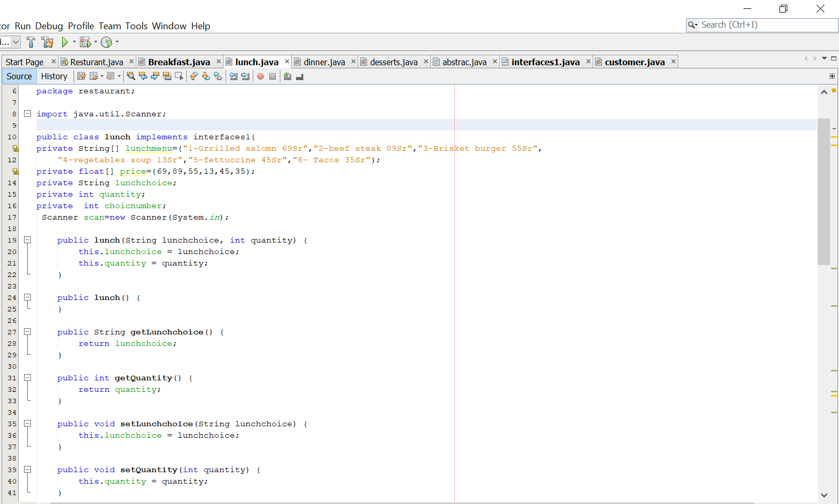The width and height of the screenshot is (839, 504).
Task: Click the warning hint bulb on line 13
Action: click(x=15, y=171)
